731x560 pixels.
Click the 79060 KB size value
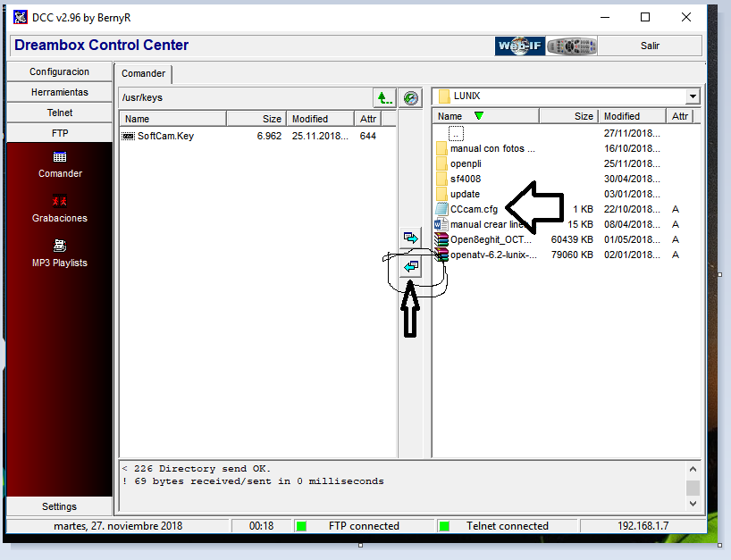click(x=572, y=255)
